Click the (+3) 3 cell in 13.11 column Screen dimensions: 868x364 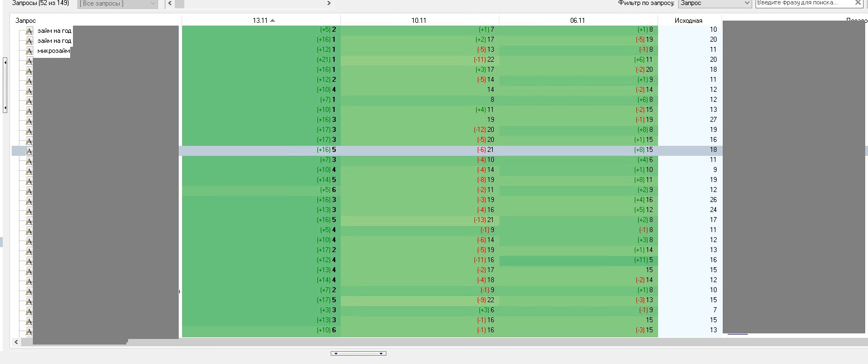pos(261,310)
